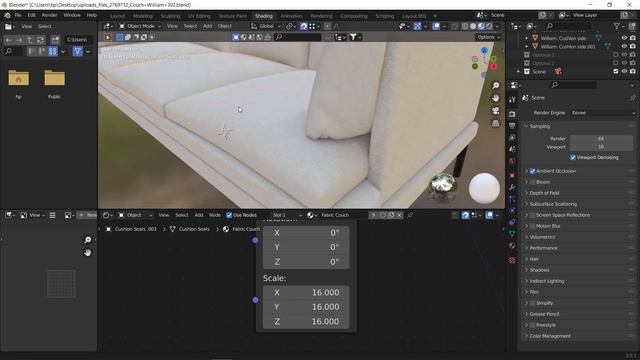
Task: Toggle file browser filter funnel
Action: (x=78, y=51)
